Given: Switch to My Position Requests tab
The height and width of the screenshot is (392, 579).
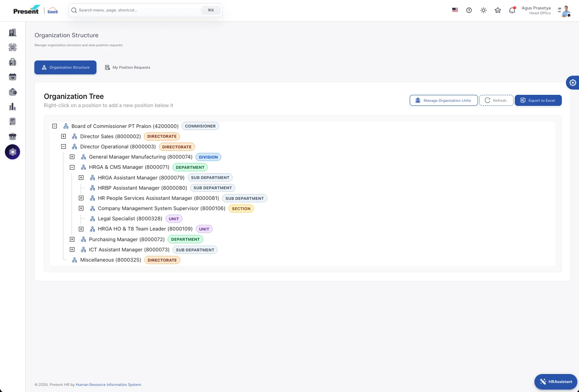Looking at the screenshot, I should tap(128, 67).
